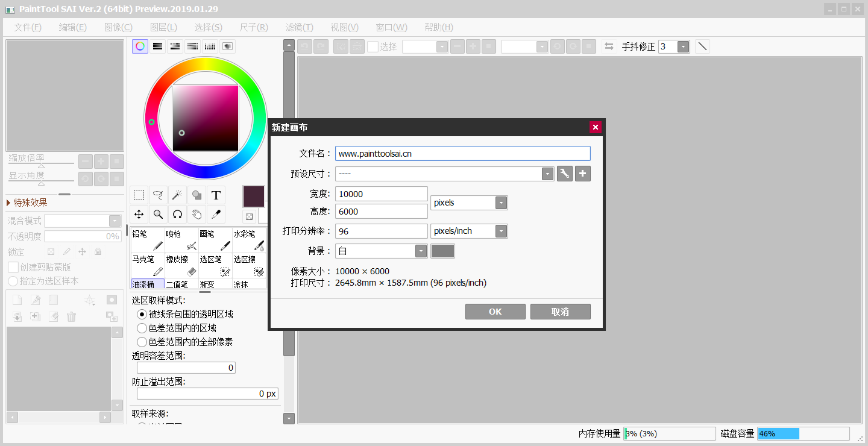
Task: Click the 打印分辨率 resolution input field
Action: coord(382,231)
